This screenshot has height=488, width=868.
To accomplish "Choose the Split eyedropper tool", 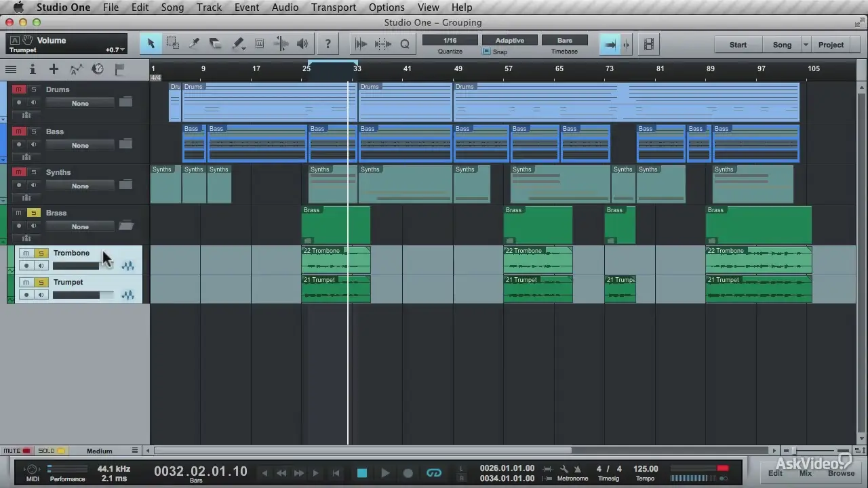I will click(194, 44).
